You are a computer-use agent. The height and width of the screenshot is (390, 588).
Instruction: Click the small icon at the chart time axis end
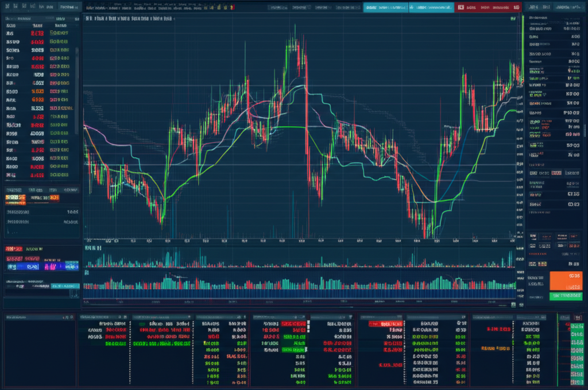(512, 241)
